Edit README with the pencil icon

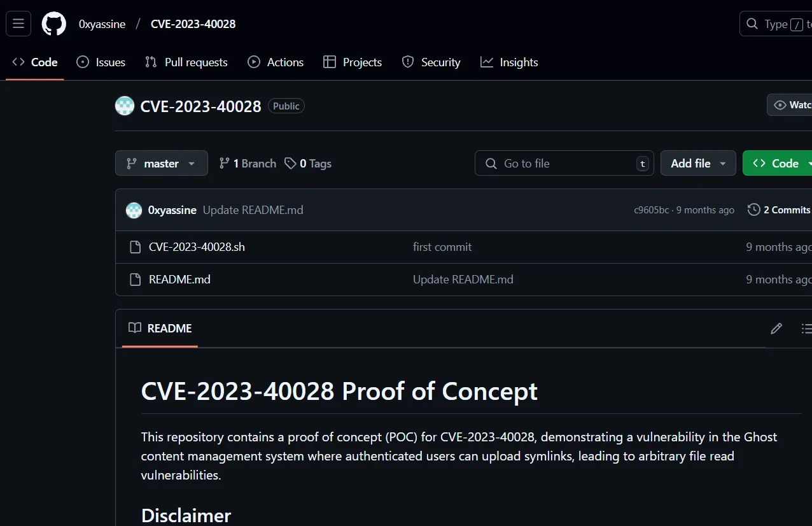pyautogui.click(x=776, y=329)
